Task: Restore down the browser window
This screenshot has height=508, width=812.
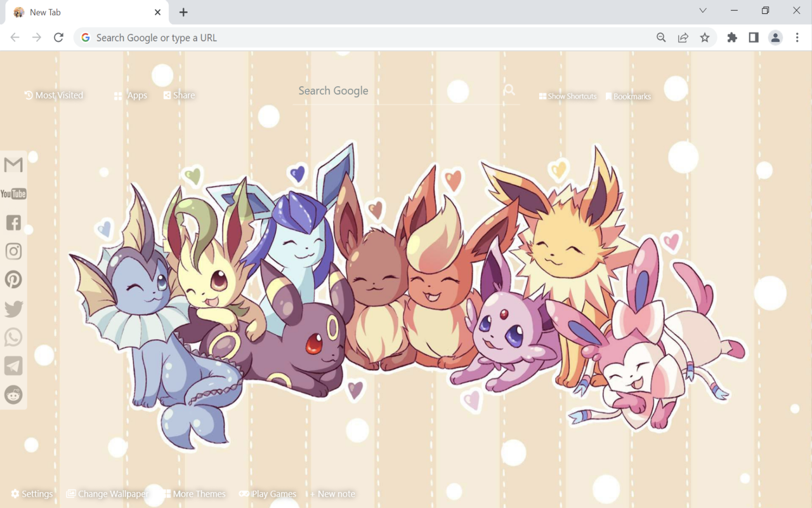Action: (x=765, y=10)
